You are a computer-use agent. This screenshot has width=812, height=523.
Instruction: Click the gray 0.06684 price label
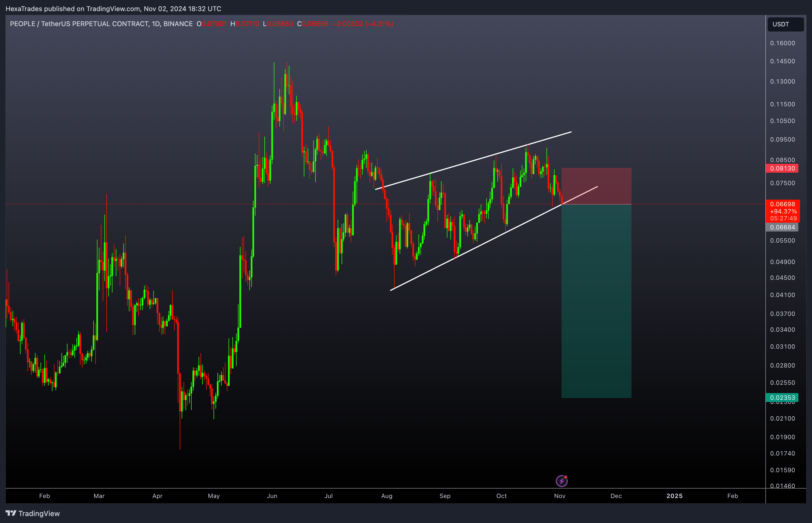click(x=782, y=227)
